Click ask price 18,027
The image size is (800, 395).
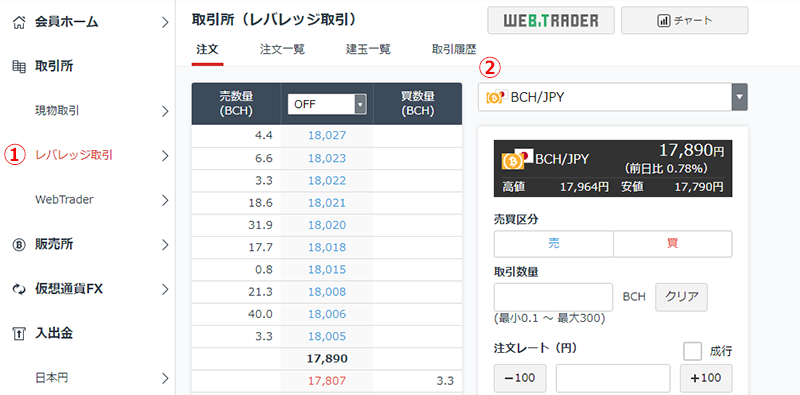click(327, 136)
